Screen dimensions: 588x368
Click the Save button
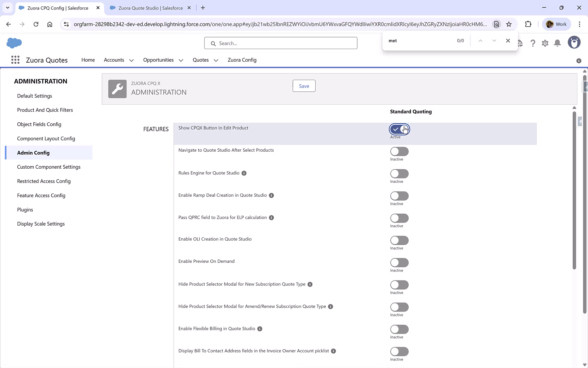304,86
